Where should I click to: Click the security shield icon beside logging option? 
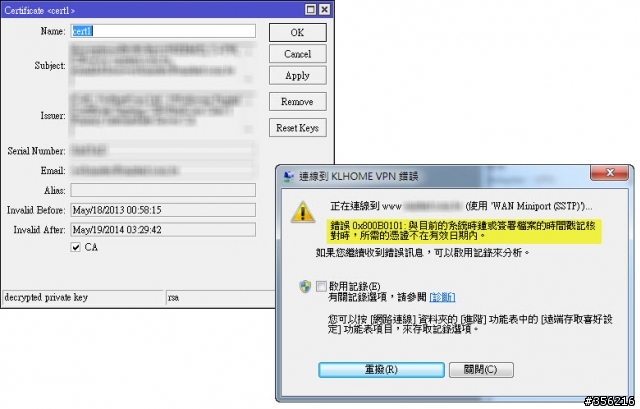(305, 287)
